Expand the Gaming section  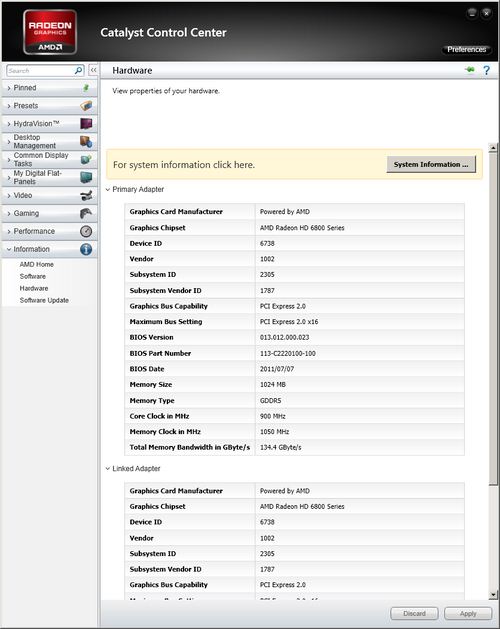pyautogui.click(x=49, y=213)
